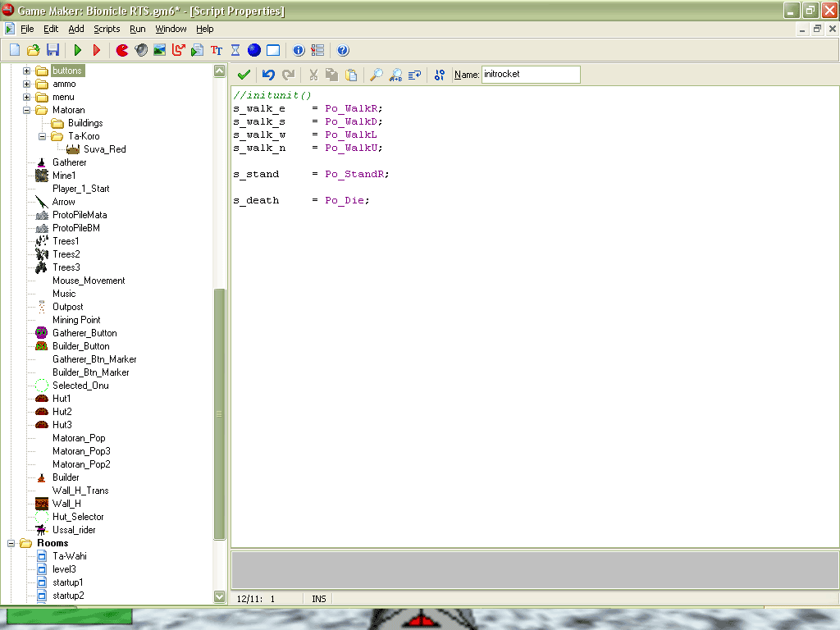Create a new timeline with hourglass icon
This screenshot has height=630, width=840.
pyautogui.click(x=234, y=50)
